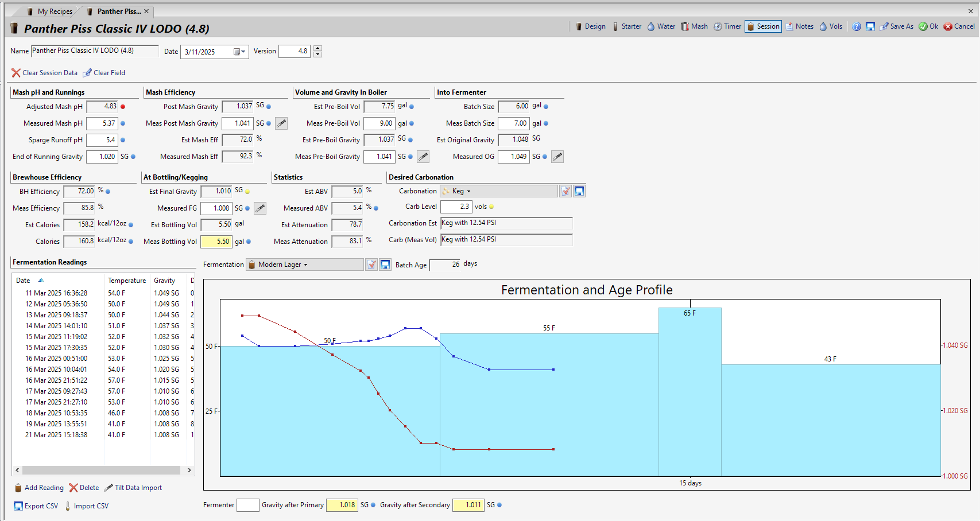This screenshot has height=521, width=980.
Task: Decrease the version number stepper
Action: point(317,55)
